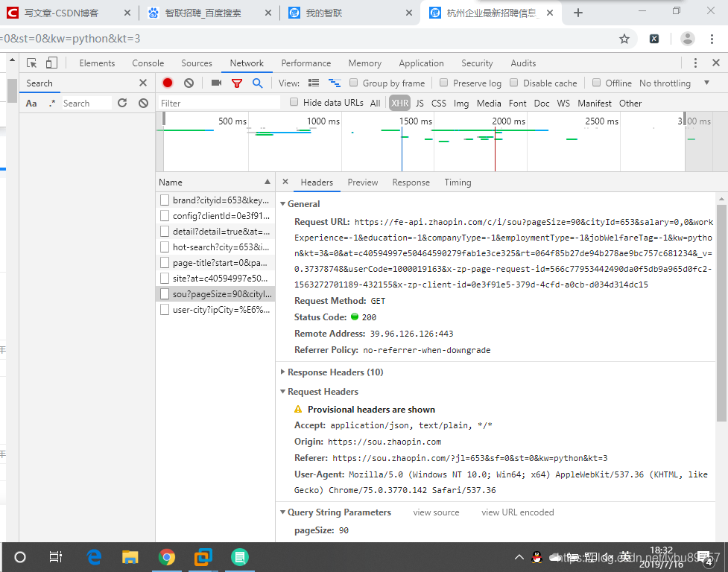Viewport: 728px width, 572px height.
Task: Close the 我的智联 tab
Action: click(x=409, y=13)
